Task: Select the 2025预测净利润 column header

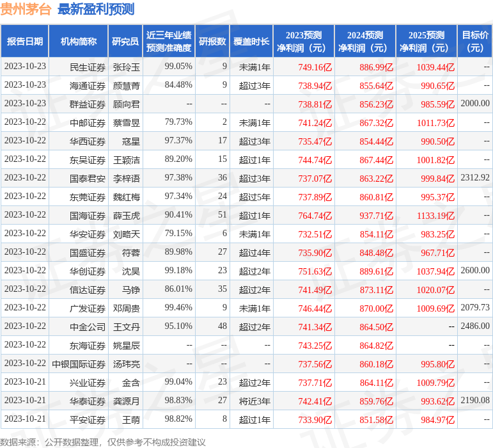Action: tap(426, 41)
